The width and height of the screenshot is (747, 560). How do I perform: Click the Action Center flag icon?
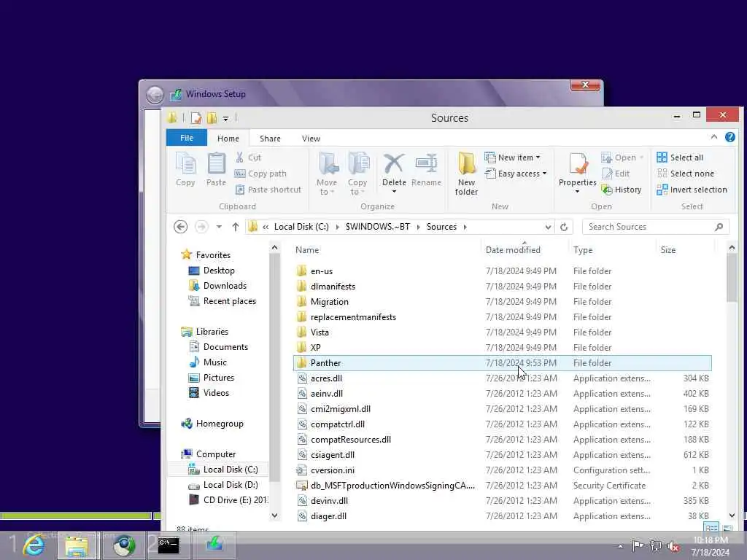tap(638, 546)
